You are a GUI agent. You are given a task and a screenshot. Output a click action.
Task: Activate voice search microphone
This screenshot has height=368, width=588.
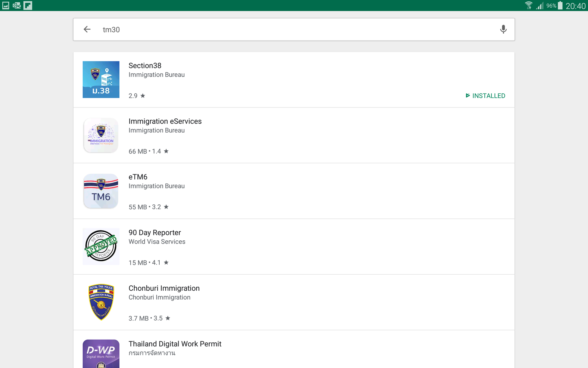[x=503, y=29]
